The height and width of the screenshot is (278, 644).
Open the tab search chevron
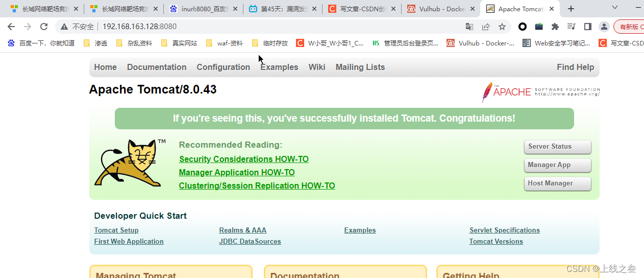click(615, 7)
